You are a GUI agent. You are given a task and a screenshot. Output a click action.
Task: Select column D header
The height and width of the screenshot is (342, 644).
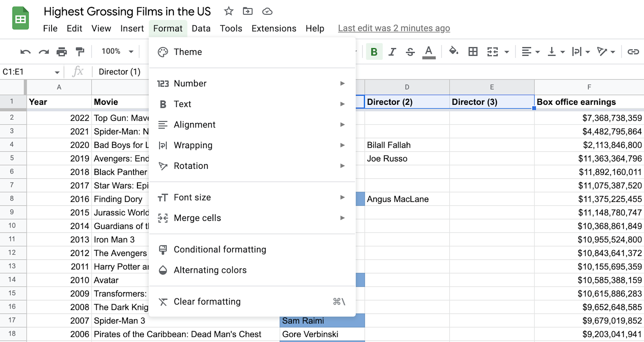pyautogui.click(x=407, y=87)
